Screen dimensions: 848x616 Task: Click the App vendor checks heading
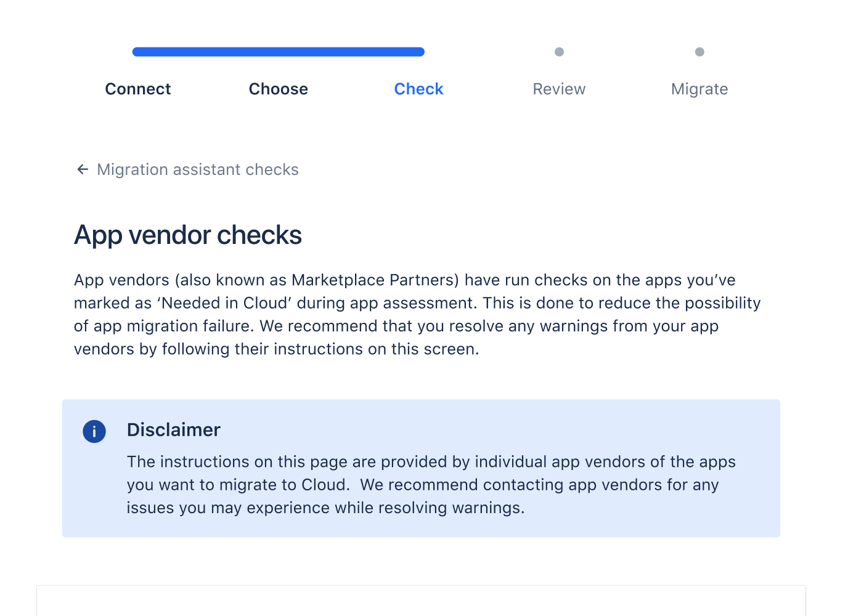click(188, 235)
